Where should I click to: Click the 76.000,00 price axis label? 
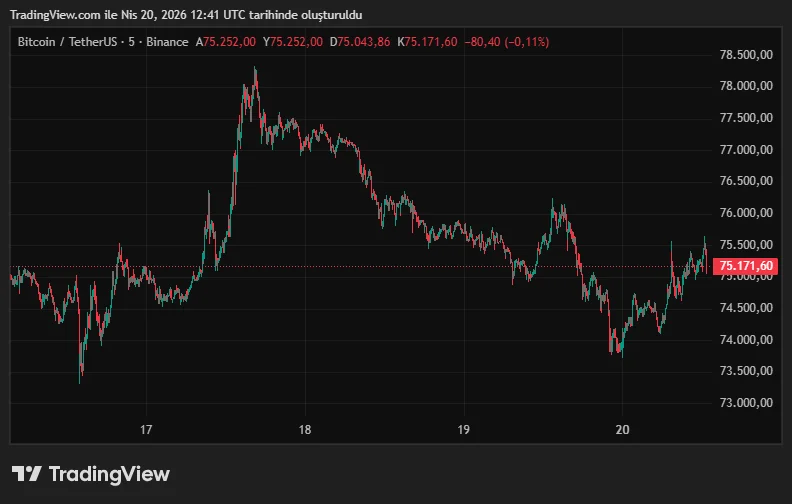(746, 213)
